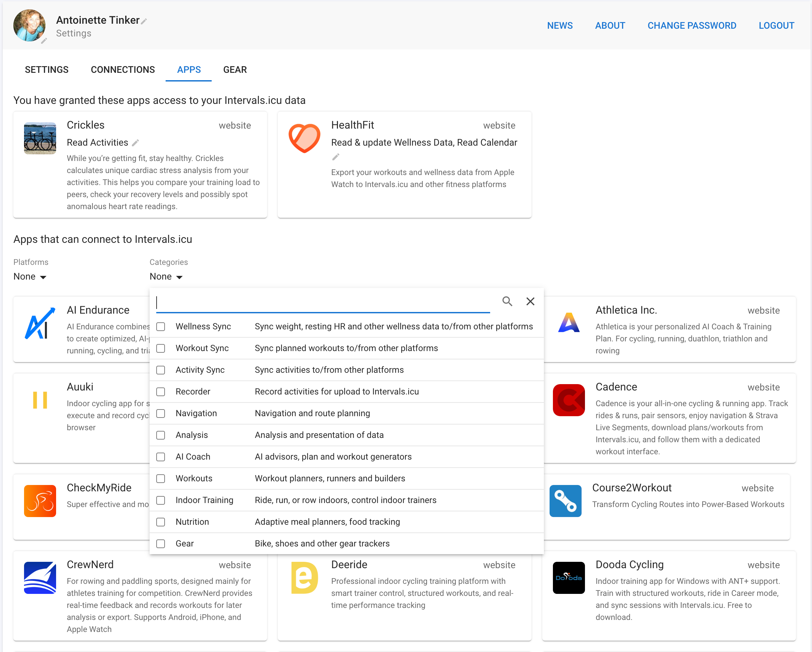This screenshot has width=812, height=652.
Task: Open the CONNECTIONS tab
Action: click(x=123, y=70)
